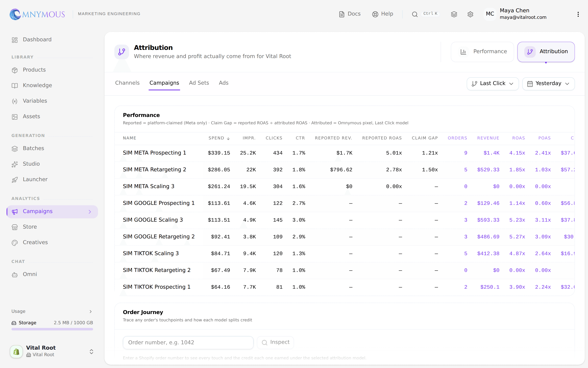Click row SIM GOOGLE Retargeting 2
This screenshot has width=588, height=368.
pos(344,237)
